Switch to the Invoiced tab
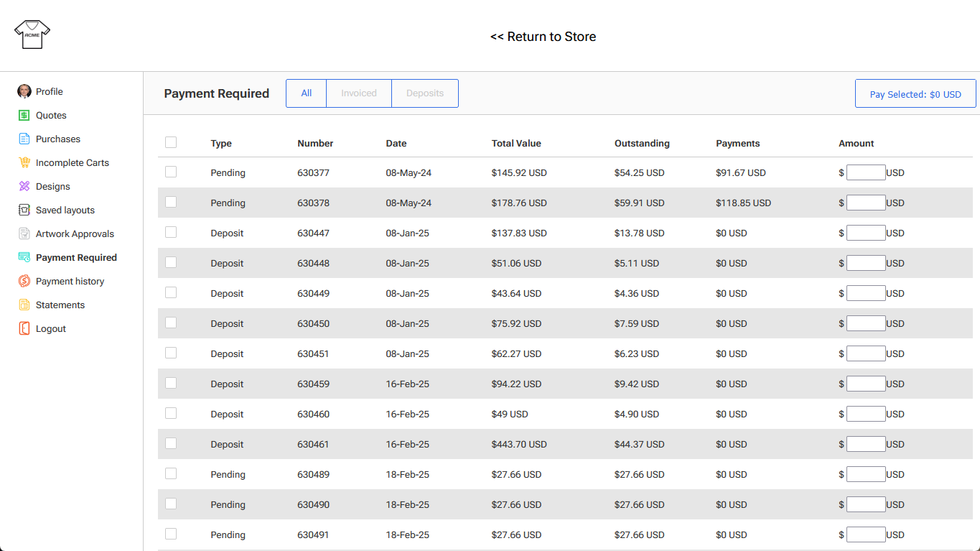 pyautogui.click(x=359, y=93)
